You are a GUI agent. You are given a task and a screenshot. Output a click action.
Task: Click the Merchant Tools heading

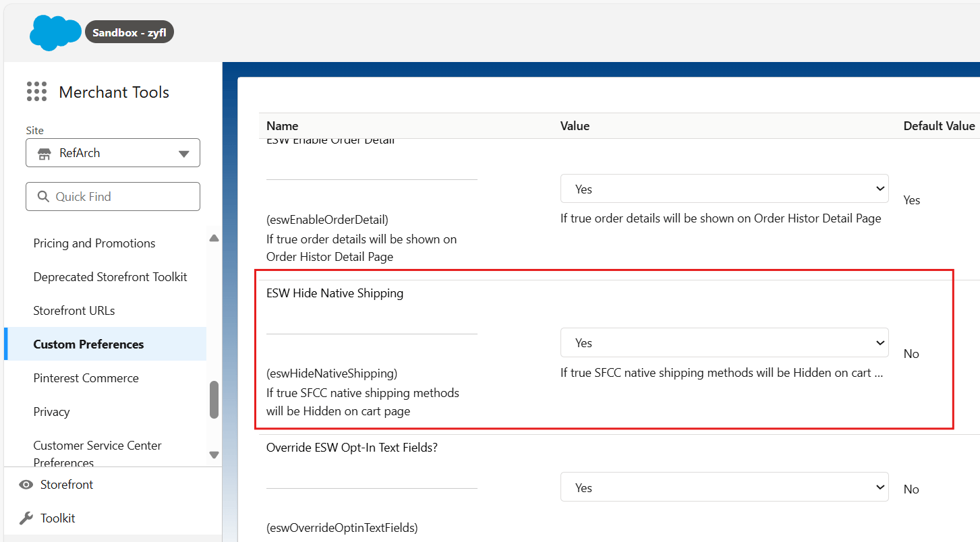pyautogui.click(x=114, y=92)
